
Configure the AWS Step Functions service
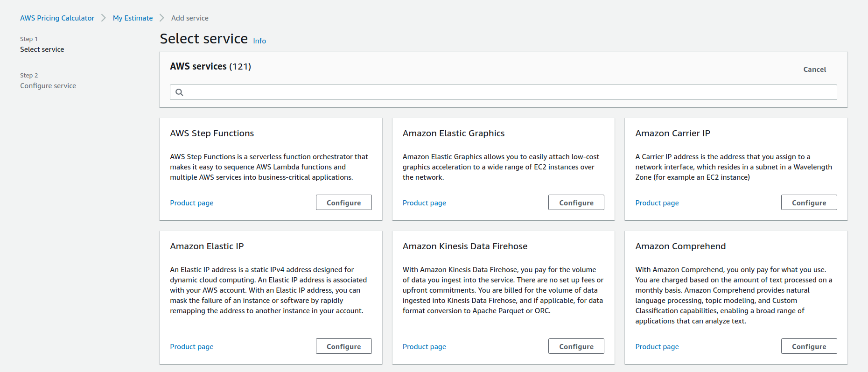click(343, 202)
